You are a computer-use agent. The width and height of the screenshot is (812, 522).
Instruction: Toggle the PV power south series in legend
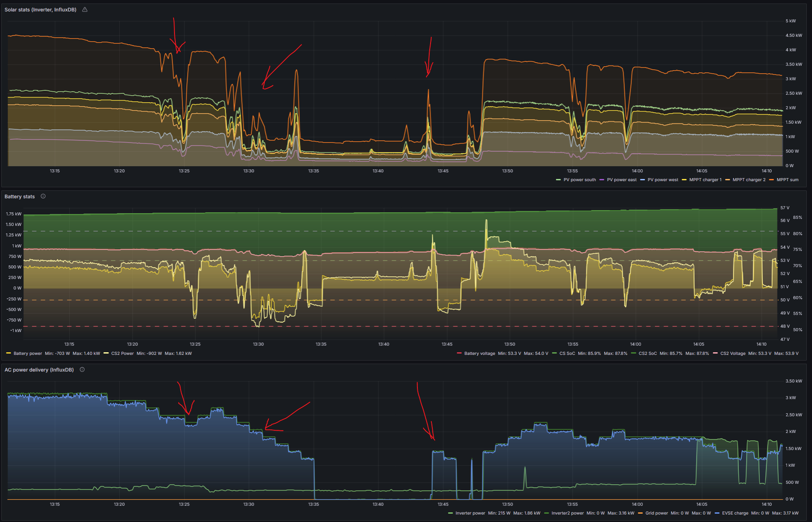(x=579, y=180)
